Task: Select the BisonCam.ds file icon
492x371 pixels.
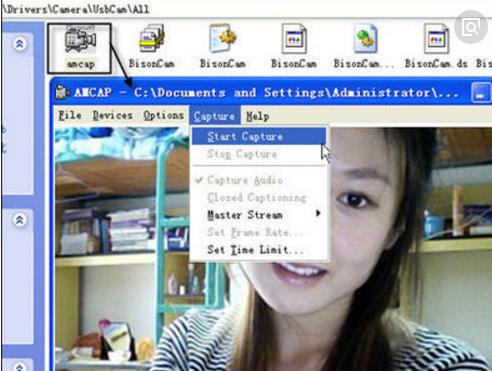Action: tap(436, 47)
